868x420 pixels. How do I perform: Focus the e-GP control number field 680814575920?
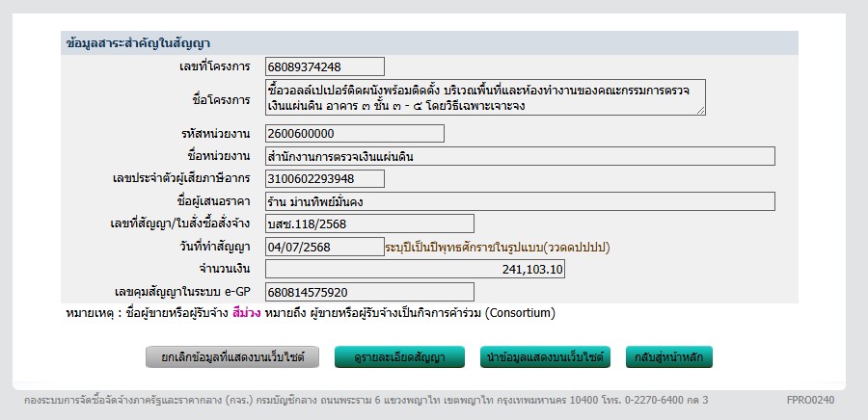click(x=368, y=292)
